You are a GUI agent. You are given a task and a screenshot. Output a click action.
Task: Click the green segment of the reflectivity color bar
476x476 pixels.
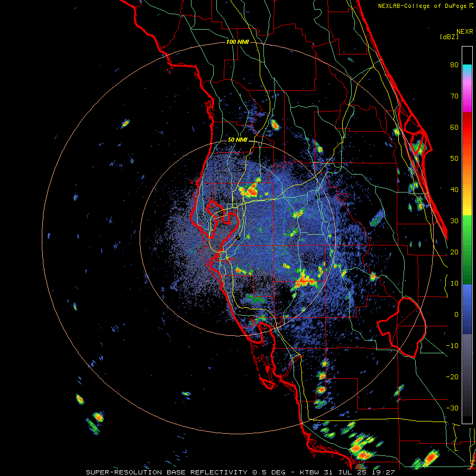[x=467, y=250]
